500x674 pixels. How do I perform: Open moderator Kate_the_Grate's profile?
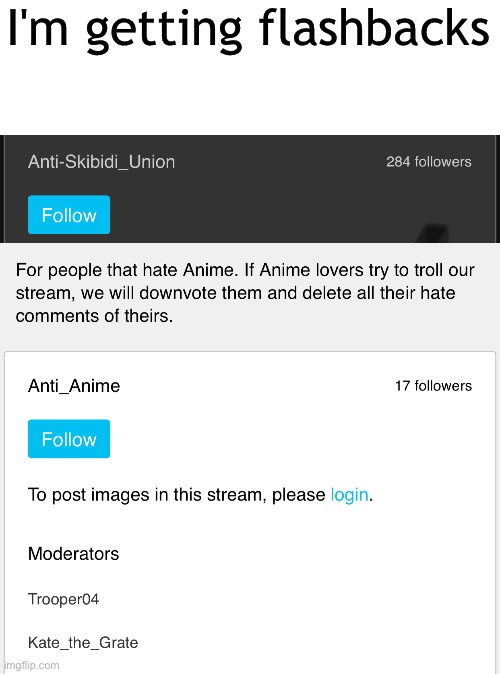pos(83,643)
